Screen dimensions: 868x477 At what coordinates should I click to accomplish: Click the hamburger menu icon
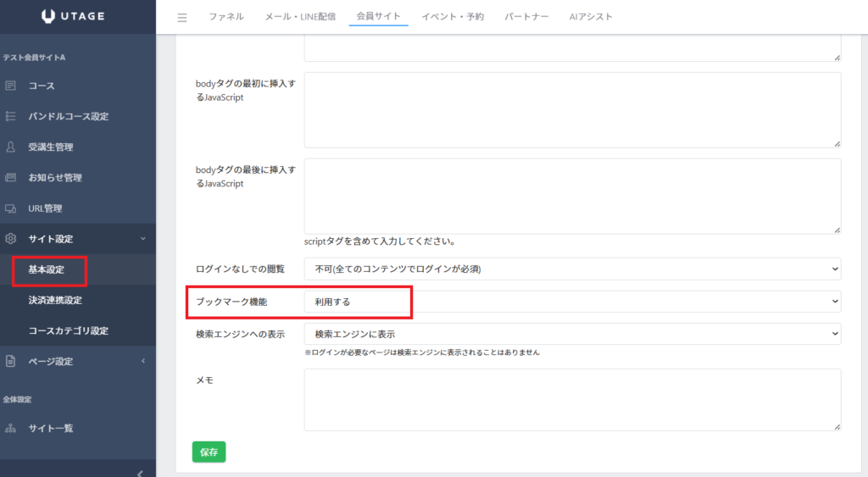[181, 17]
